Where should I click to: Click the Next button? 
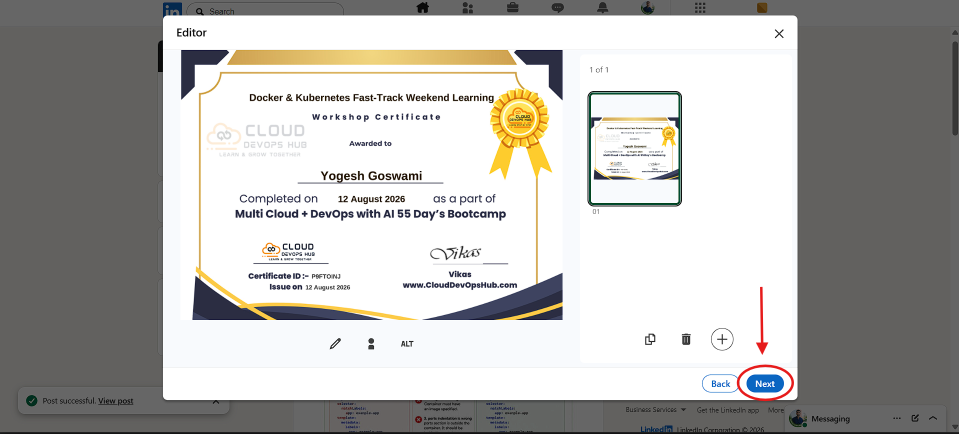click(x=765, y=384)
